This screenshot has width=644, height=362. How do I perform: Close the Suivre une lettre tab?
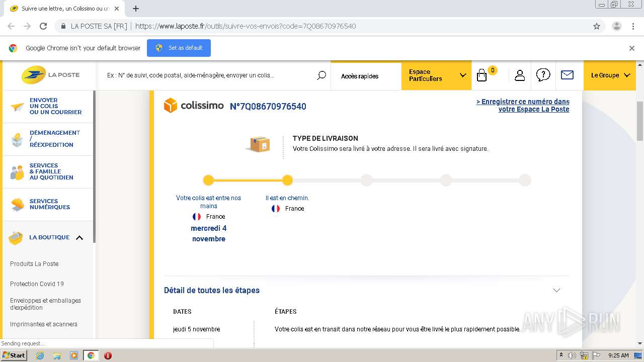coord(116,9)
